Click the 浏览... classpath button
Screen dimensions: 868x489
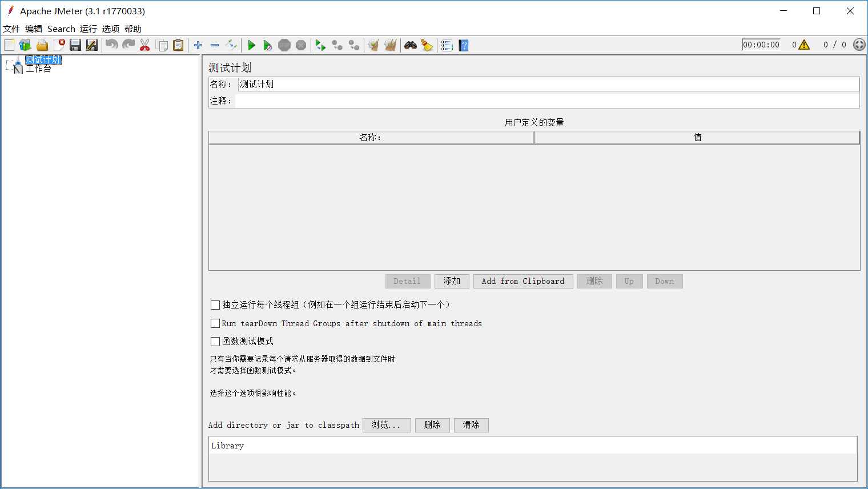[387, 425]
